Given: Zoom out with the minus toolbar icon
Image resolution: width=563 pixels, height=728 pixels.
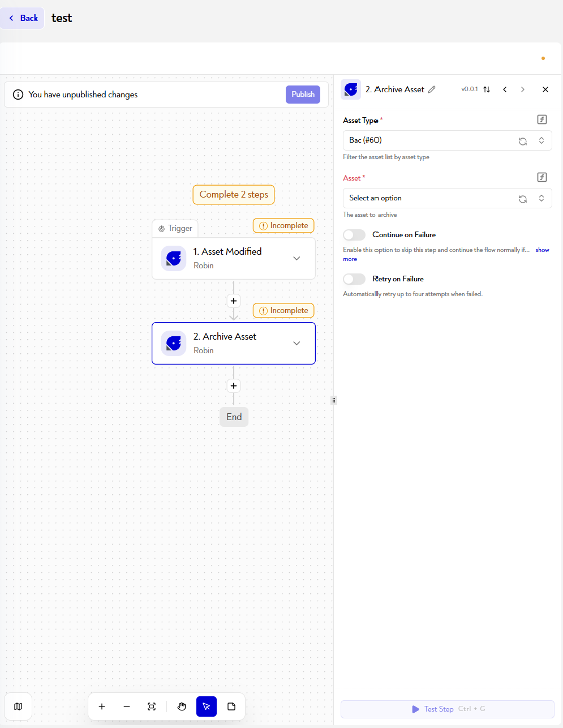Looking at the screenshot, I should (127, 706).
